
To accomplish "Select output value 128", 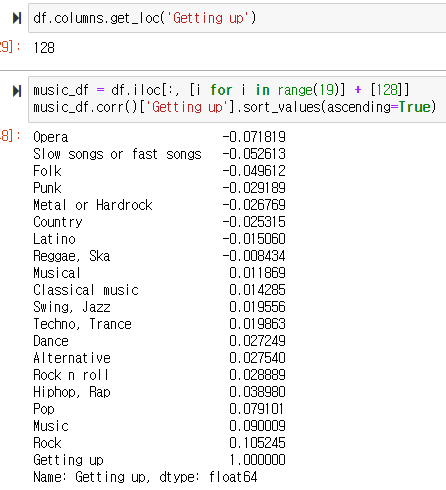I will 44,48.
